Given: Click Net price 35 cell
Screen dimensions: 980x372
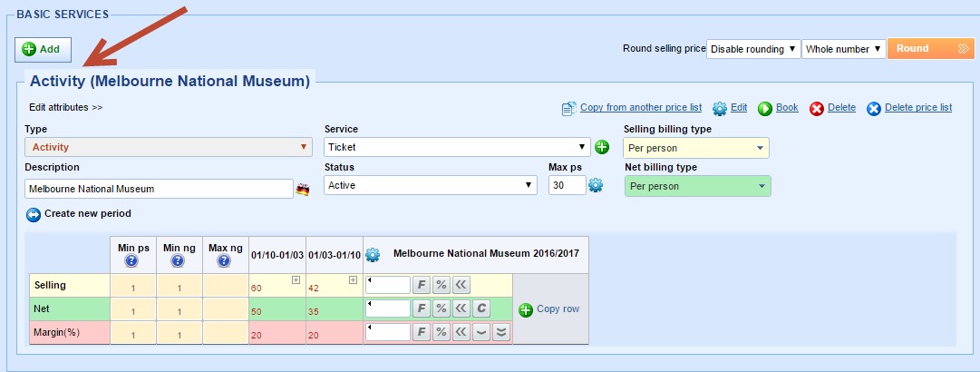Looking at the screenshot, I should [x=335, y=308].
